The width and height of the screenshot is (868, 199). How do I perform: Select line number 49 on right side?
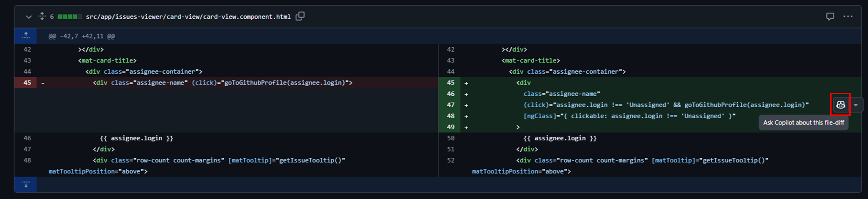point(450,127)
